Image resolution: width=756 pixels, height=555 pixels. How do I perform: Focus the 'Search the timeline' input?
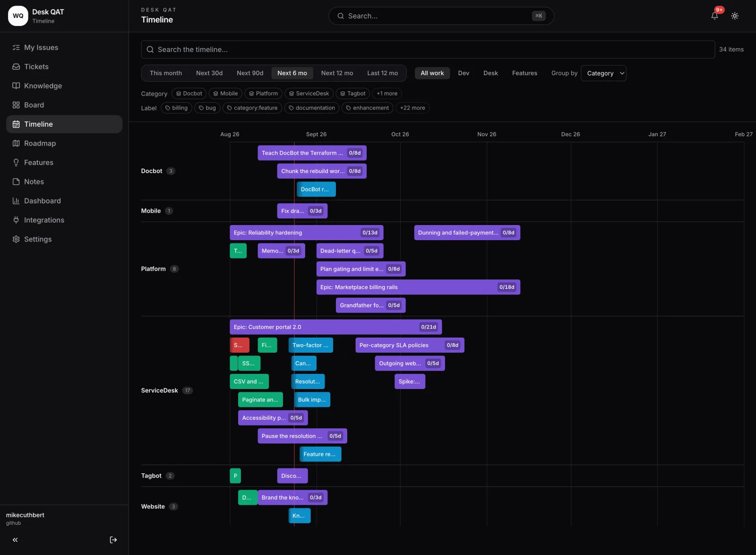(428, 50)
